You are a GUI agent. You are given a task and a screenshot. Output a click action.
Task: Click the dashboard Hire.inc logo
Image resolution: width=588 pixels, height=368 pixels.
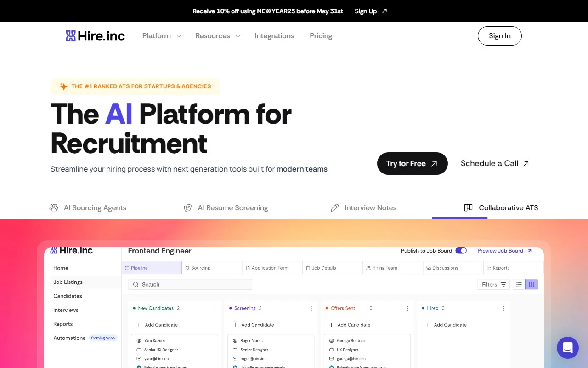coord(71,251)
